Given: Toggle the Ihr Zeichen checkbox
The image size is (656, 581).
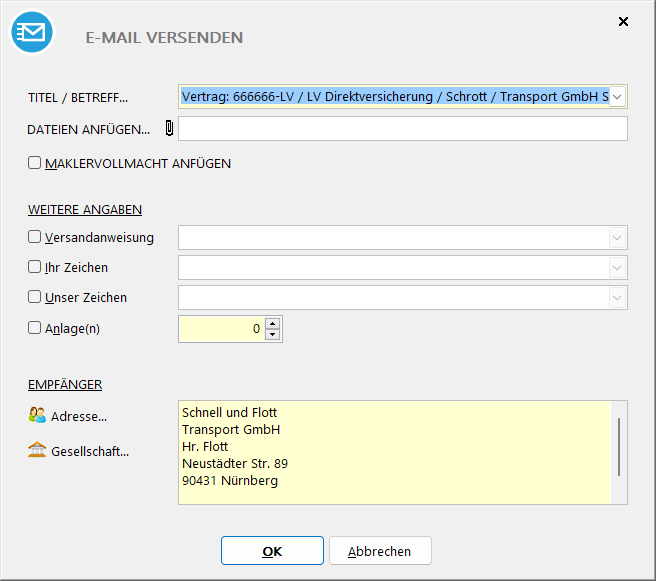Looking at the screenshot, I should 35,267.
